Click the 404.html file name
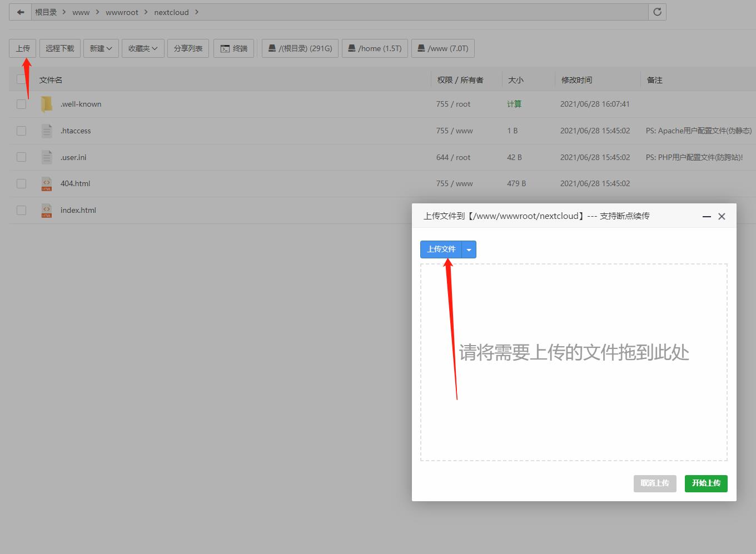756x554 pixels. pos(75,183)
